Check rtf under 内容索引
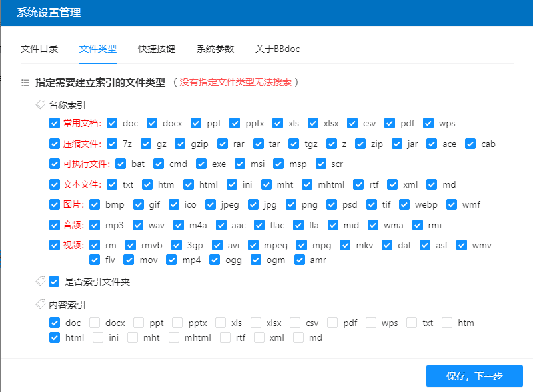 pos(225,337)
